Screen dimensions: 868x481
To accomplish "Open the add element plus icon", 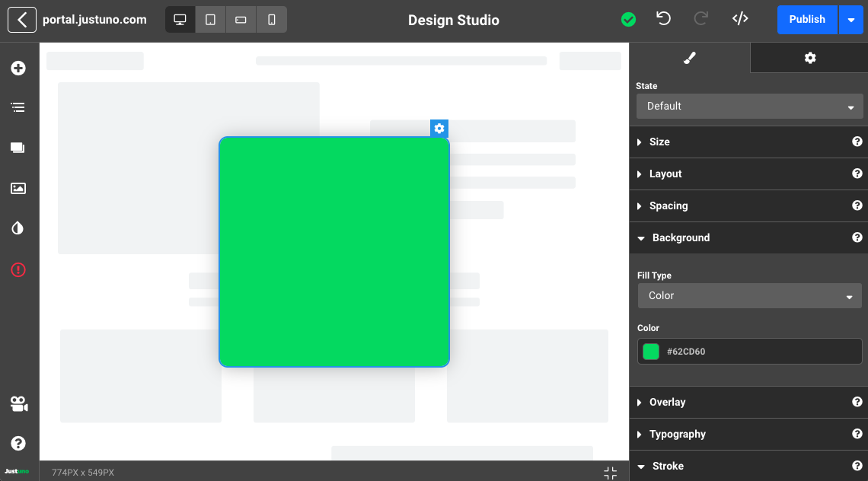I will 18,68.
